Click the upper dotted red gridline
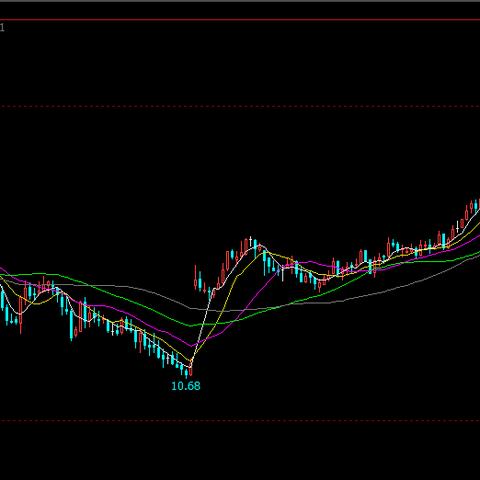Image resolution: width=480 pixels, height=480 pixels. [x=240, y=107]
